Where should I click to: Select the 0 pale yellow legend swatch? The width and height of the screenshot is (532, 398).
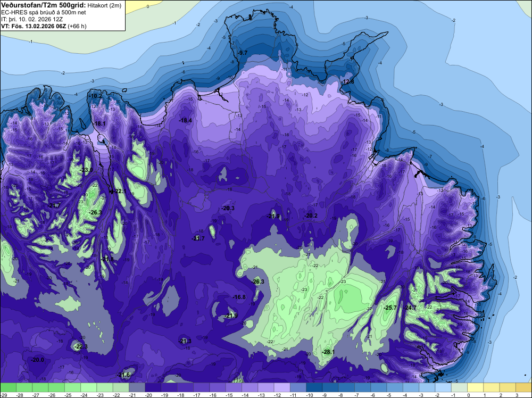click(475, 387)
